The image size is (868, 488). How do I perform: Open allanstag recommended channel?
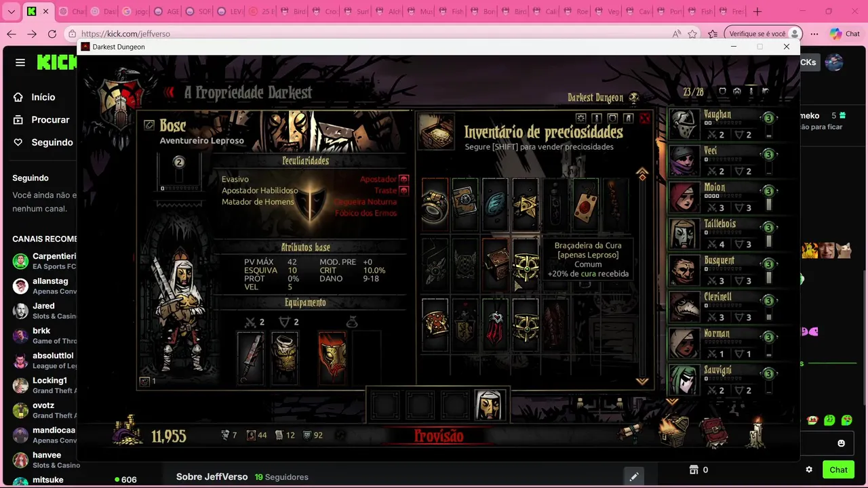tap(44, 286)
